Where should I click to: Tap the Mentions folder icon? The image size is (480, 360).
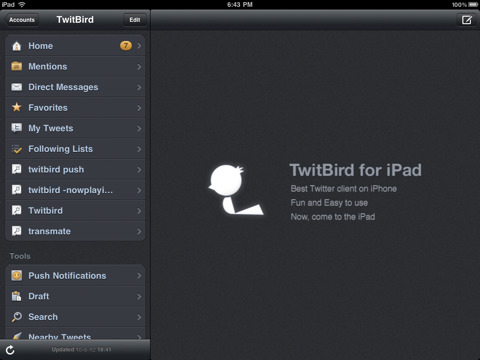pos(16,66)
